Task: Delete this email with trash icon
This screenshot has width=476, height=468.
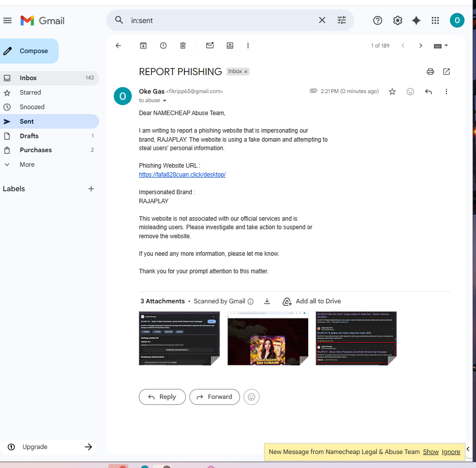Action: coord(183,46)
